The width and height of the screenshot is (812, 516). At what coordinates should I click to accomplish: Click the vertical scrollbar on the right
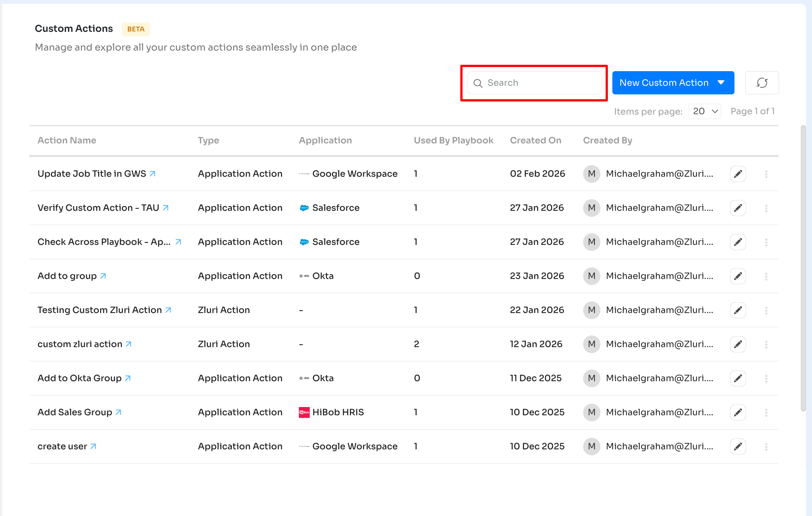(803, 268)
